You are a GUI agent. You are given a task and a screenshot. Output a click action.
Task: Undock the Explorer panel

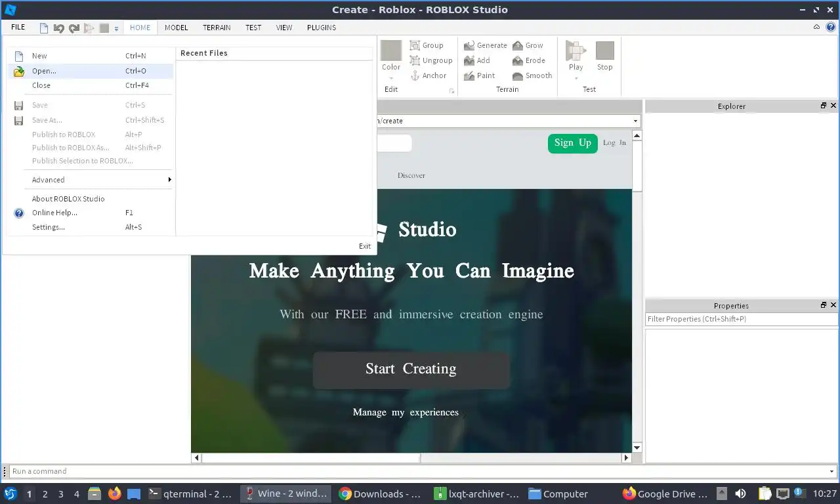pyautogui.click(x=824, y=106)
